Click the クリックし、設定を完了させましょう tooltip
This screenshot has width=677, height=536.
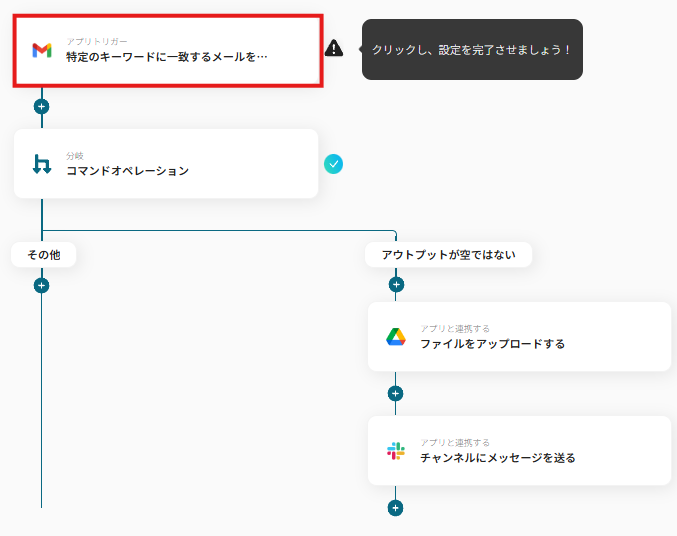[472, 49]
